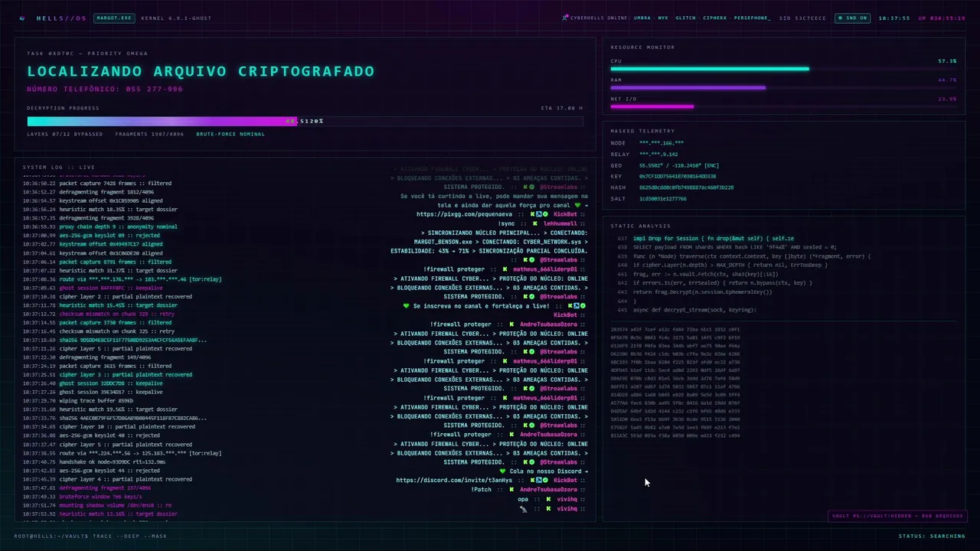This screenshot has width=980, height=551.
Task: Click the rat emoji in last chat message
Action: pyautogui.click(x=523, y=508)
